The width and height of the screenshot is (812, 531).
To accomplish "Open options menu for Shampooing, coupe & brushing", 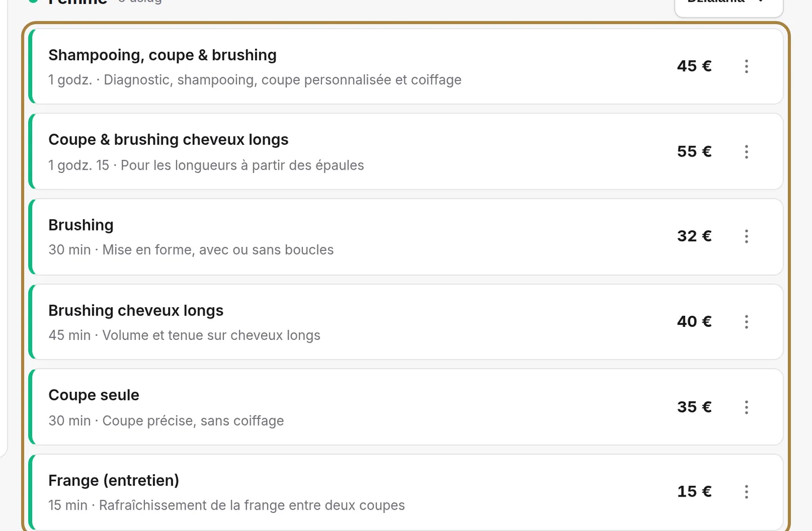I will tap(746, 67).
